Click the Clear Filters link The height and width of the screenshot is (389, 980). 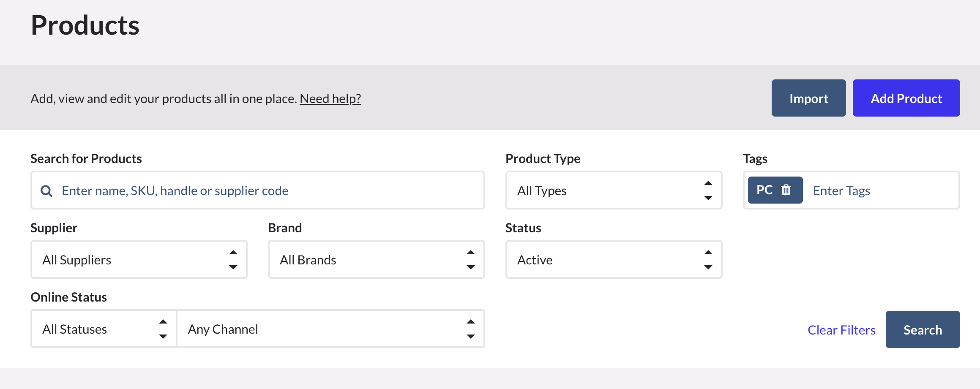pos(841,330)
